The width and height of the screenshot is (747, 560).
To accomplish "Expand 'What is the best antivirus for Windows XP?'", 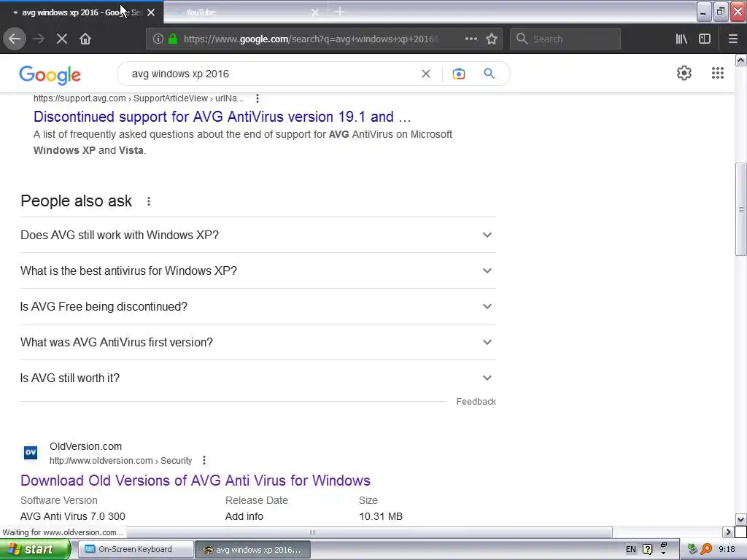I will tap(258, 271).
